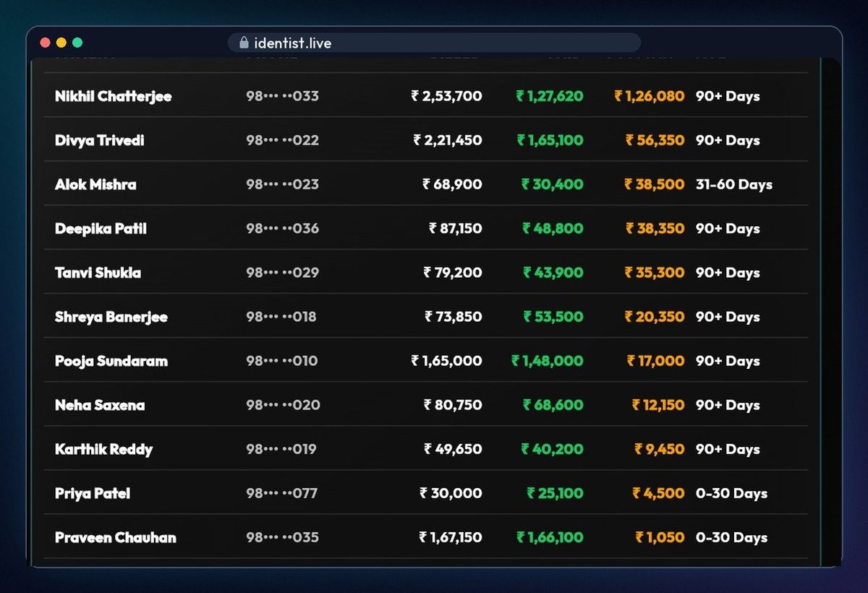Viewport: 868px width, 593px height.
Task: Click the phone number ending in 036
Action: tap(282, 229)
